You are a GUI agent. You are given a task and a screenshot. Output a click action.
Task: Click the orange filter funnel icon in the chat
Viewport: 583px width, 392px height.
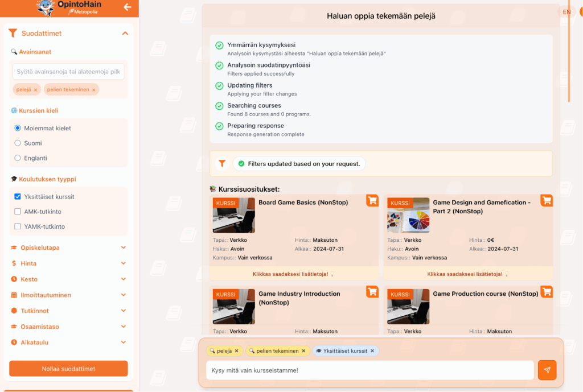[x=222, y=164]
